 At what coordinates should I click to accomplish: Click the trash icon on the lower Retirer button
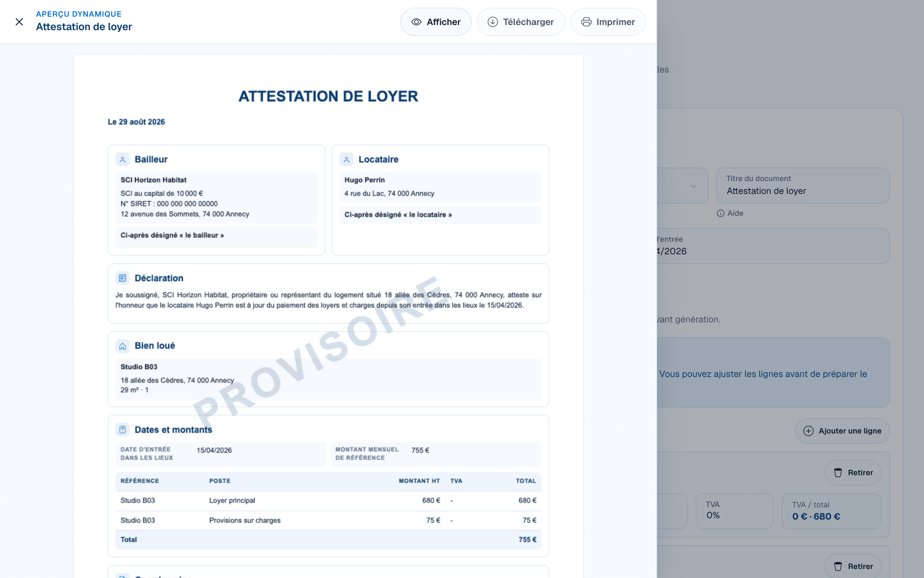pos(838,566)
